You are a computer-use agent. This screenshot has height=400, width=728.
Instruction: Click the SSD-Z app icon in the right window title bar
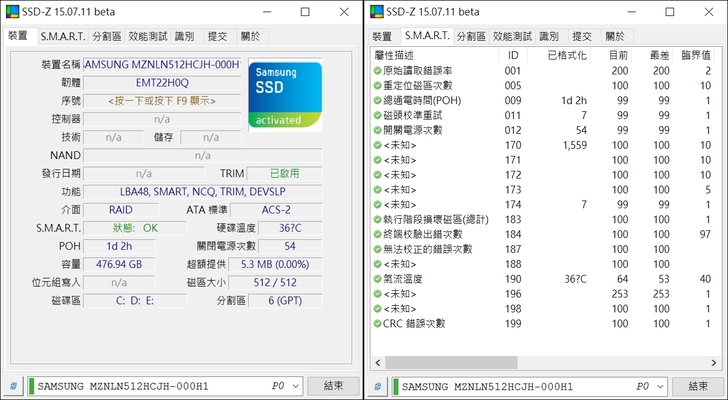point(377,12)
